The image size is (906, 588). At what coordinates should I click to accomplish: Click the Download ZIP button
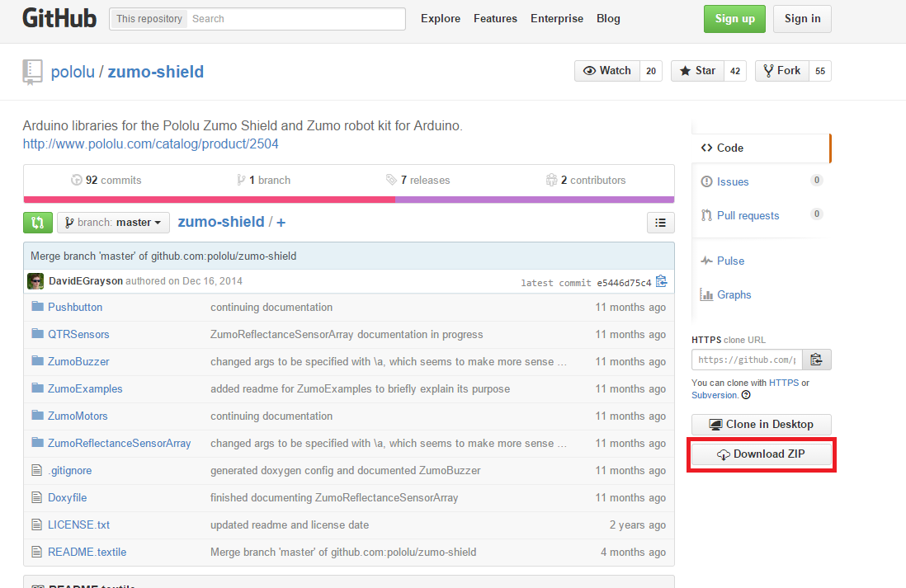coord(762,454)
